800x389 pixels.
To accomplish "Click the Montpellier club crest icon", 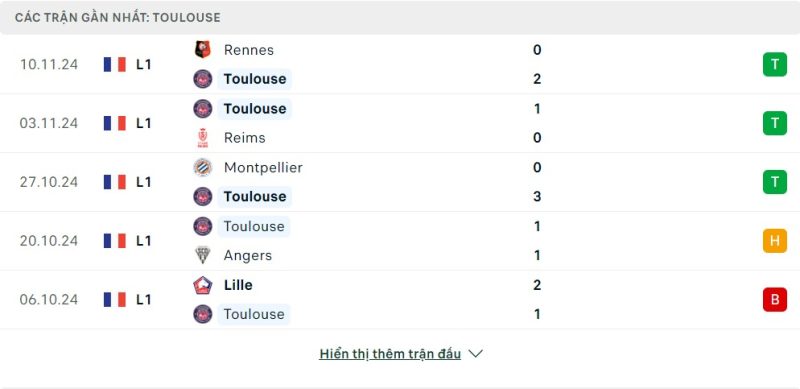I will [203, 167].
